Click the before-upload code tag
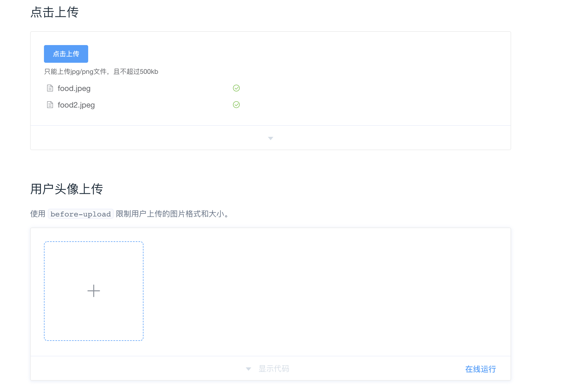 (x=81, y=214)
